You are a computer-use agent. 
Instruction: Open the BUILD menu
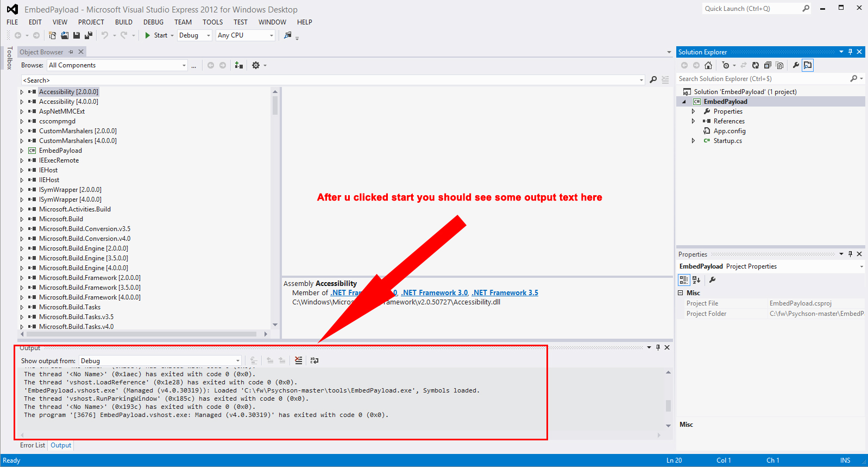pyautogui.click(x=124, y=22)
